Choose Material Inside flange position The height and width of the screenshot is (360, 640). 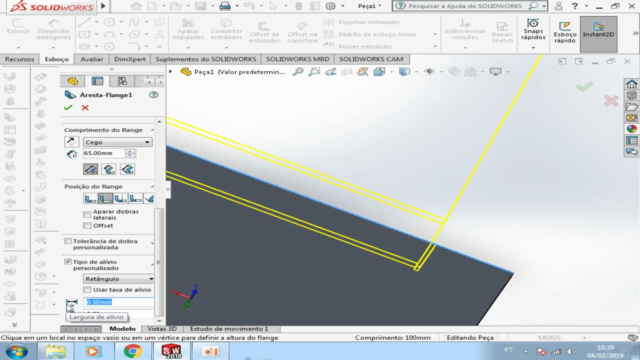point(90,199)
